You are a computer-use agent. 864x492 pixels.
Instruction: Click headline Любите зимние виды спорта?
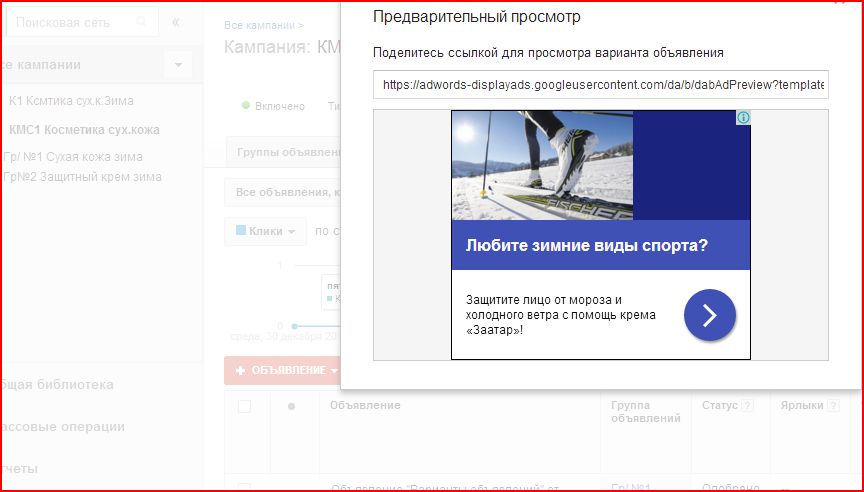(x=586, y=245)
